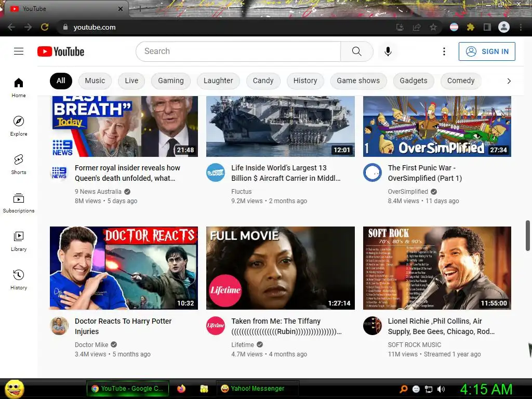Reload the page in browser toolbar

coord(45,27)
